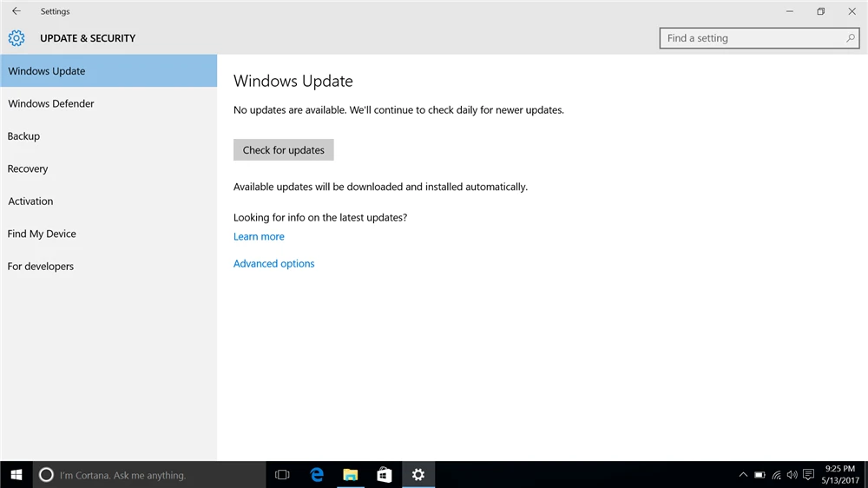This screenshot has width=868, height=488.
Task: Click the 'No updates are available' status text
Action: pyautogui.click(x=398, y=110)
